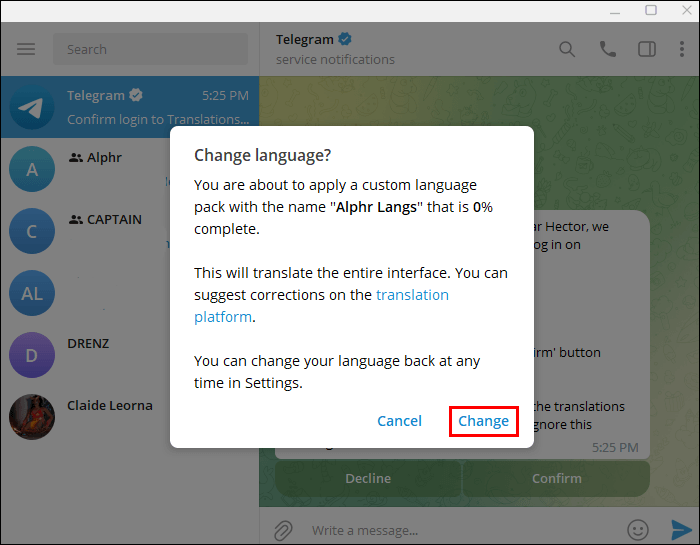Click the group icon beside Alphr

[x=76, y=157]
